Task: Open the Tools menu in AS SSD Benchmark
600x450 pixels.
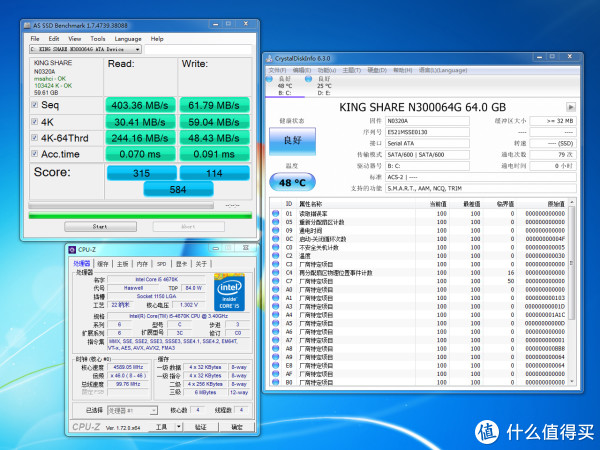Action: (x=98, y=39)
